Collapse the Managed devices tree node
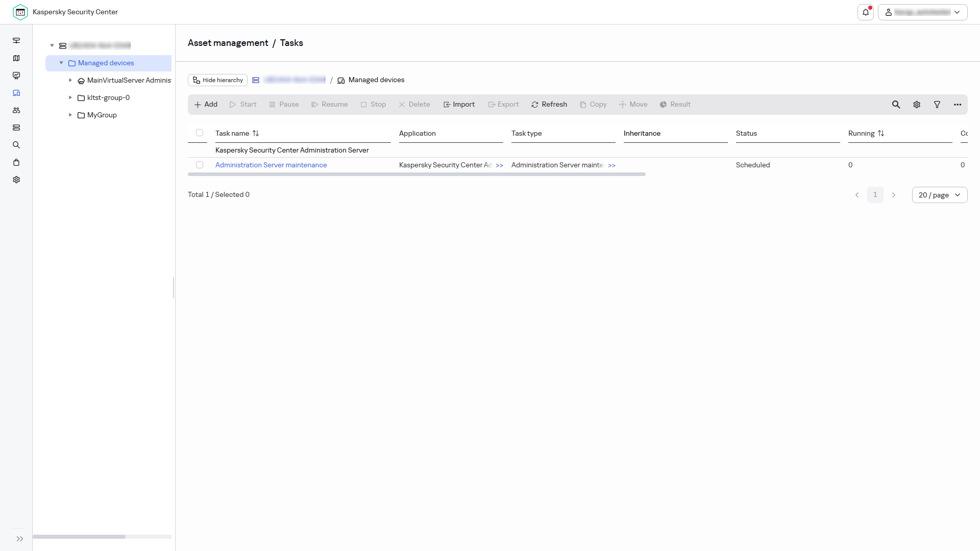 tap(61, 63)
